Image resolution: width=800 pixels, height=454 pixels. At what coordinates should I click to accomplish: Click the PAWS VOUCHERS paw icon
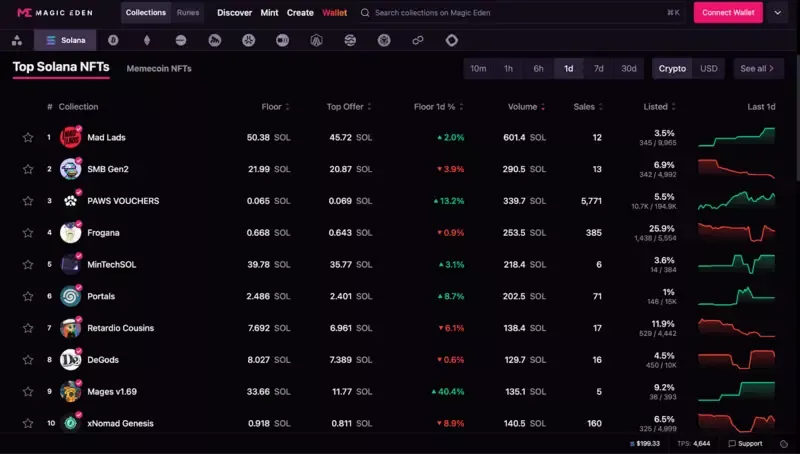(70, 201)
